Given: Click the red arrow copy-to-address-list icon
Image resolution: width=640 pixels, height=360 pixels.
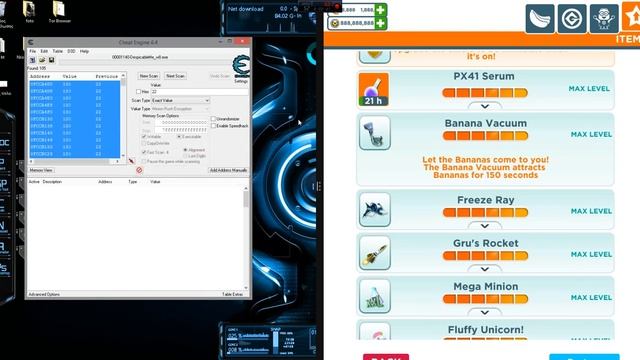Looking at the screenshot, I should click(x=131, y=161).
